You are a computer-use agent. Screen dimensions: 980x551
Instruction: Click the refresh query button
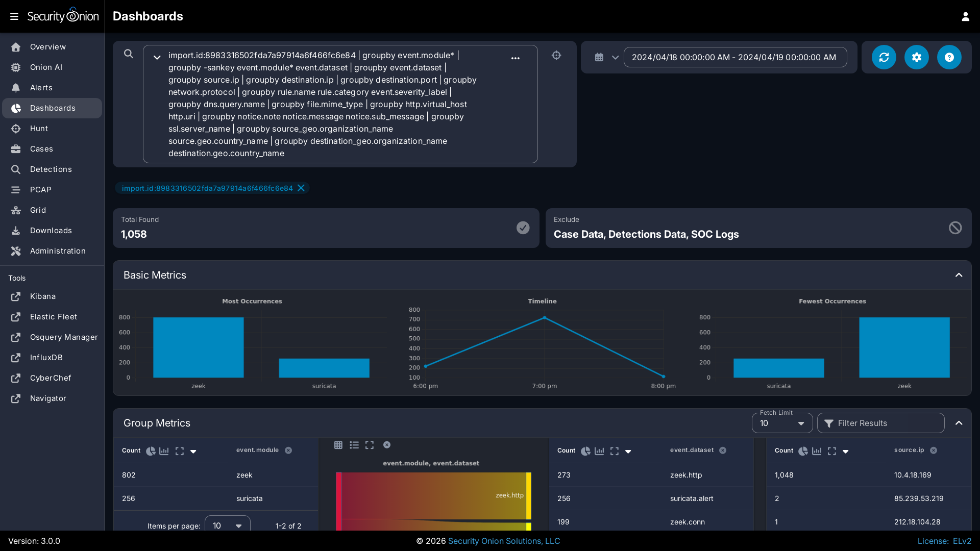[x=884, y=57]
